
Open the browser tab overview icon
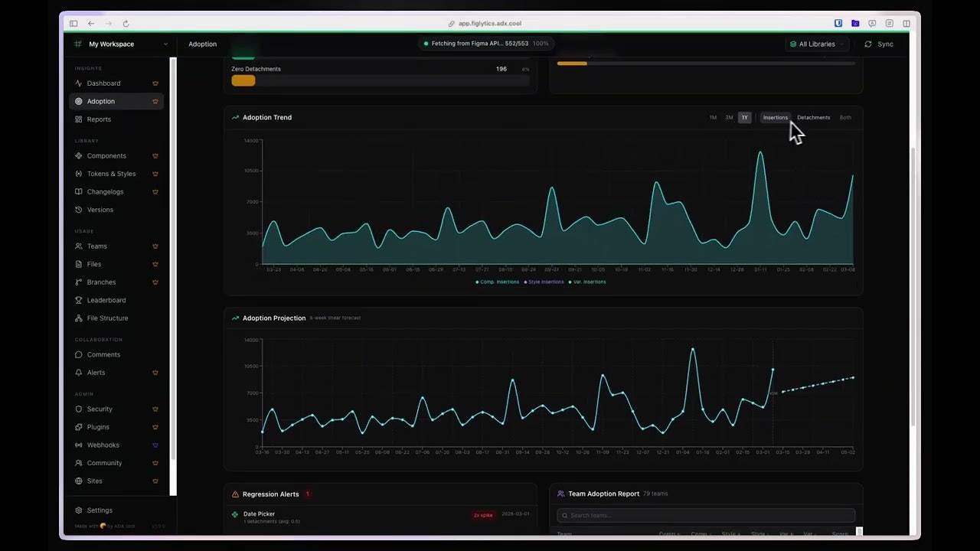point(906,24)
